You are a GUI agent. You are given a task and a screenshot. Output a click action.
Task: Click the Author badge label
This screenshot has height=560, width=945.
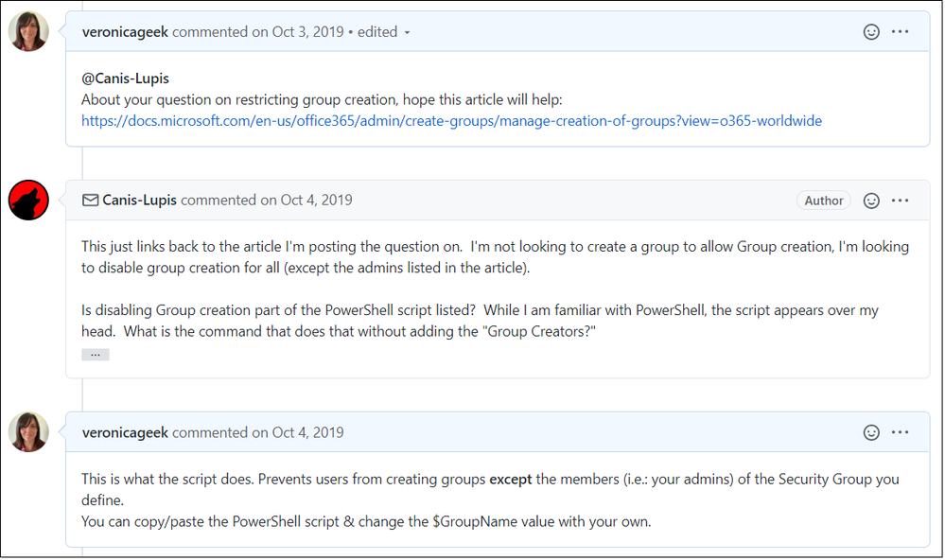tap(823, 201)
